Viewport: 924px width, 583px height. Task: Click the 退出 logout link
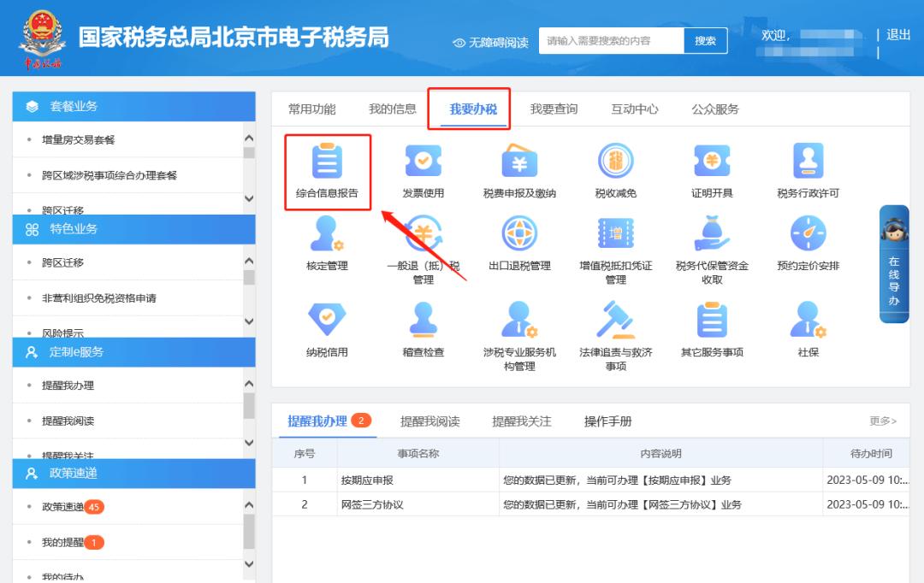pos(898,35)
